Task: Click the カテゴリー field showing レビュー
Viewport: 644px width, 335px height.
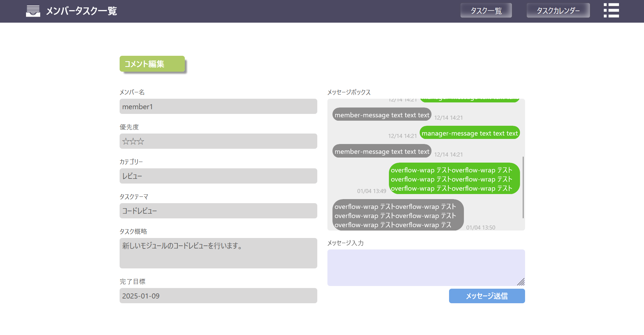Action: [218, 176]
